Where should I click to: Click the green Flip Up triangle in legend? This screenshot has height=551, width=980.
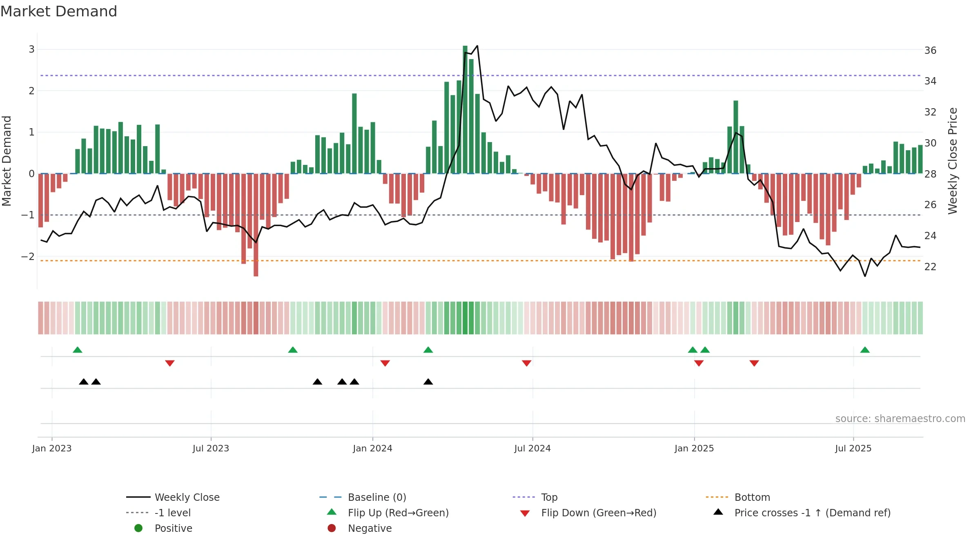coord(332,512)
